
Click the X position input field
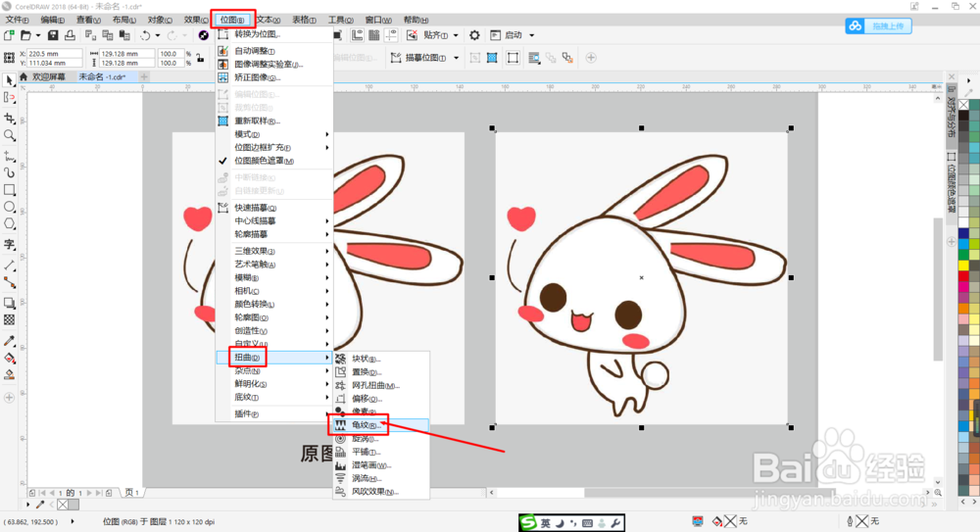pos(54,54)
